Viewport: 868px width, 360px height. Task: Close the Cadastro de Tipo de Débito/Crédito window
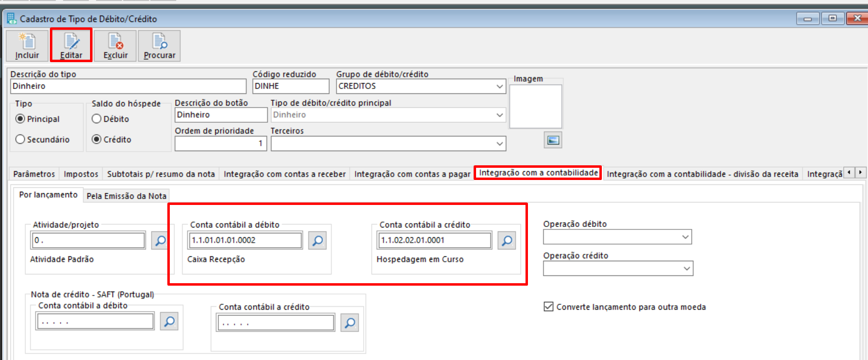pos(857,19)
